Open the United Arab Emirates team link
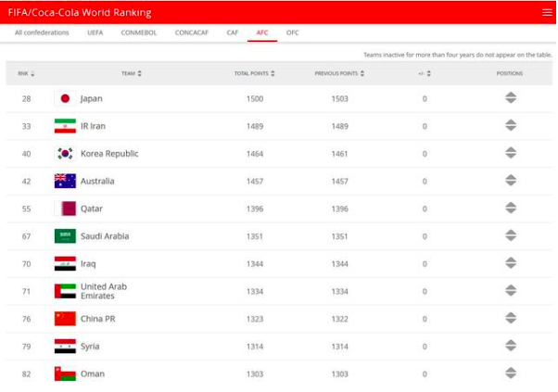 point(103,291)
